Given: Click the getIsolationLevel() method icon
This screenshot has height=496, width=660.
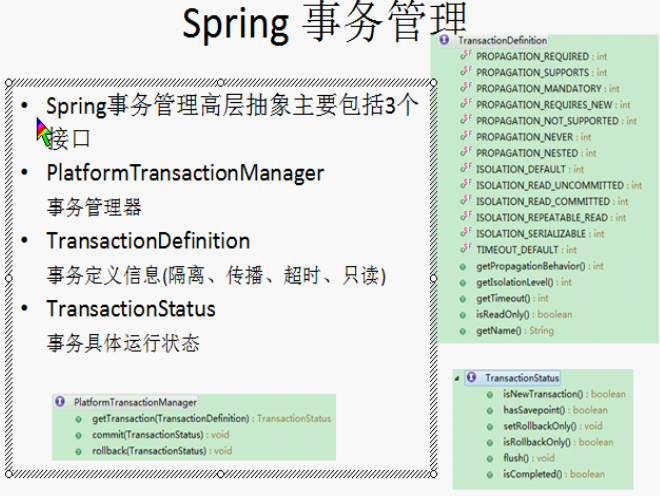Looking at the screenshot, I should (463, 283).
